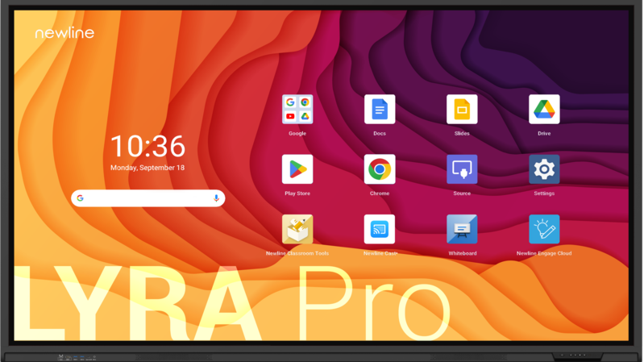644x362 pixels.
Task: Tap the 10:36 clock widget
Action: 147,147
